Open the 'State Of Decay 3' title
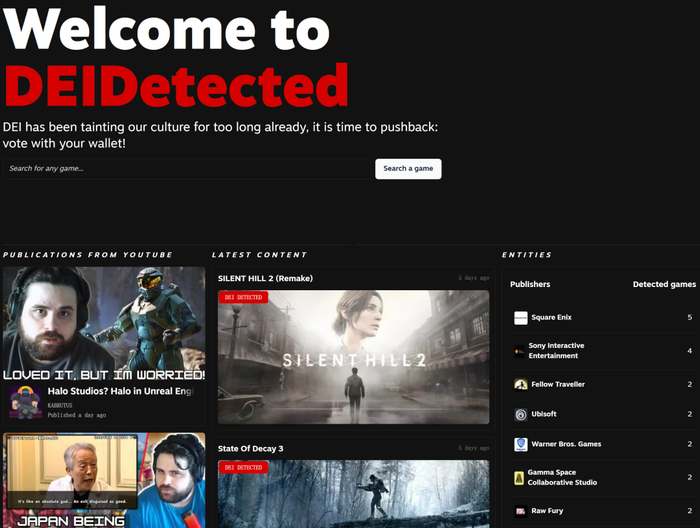Image resolution: width=700 pixels, height=528 pixels. (x=250, y=449)
